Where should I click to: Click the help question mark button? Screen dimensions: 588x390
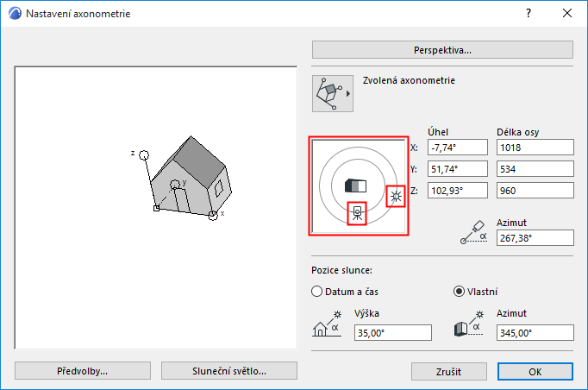point(528,14)
